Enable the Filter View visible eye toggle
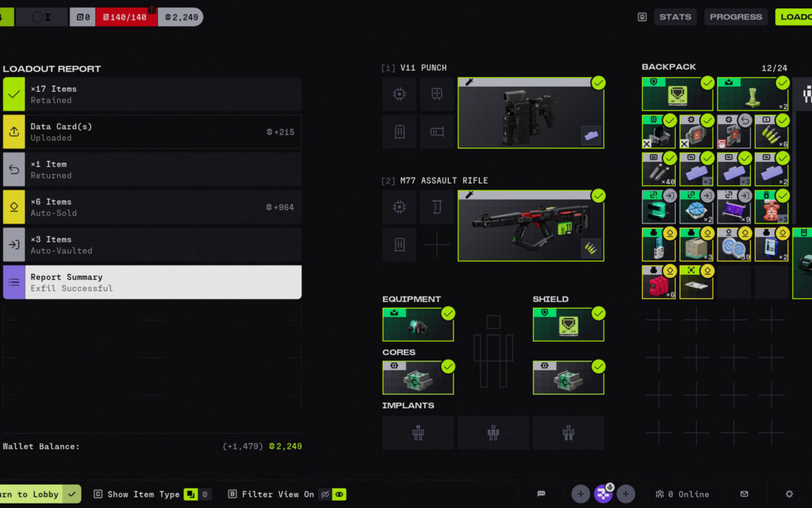This screenshot has width=812, height=508. point(340,494)
